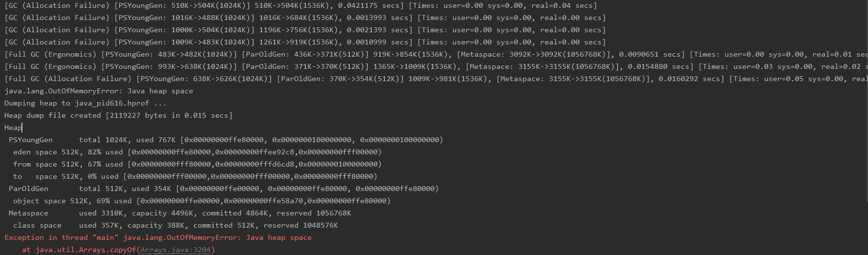Click the Metaspace used 3310K line
This screenshot has width=868, height=255.
tap(180, 213)
